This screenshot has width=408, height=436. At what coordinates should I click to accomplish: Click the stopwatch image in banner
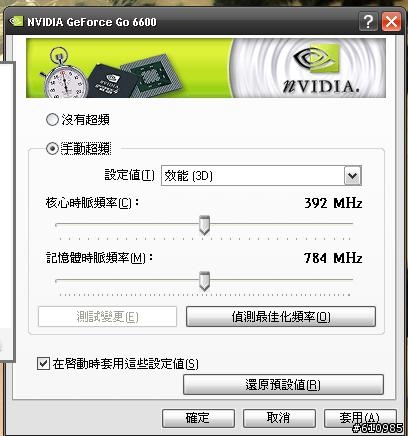63,74
